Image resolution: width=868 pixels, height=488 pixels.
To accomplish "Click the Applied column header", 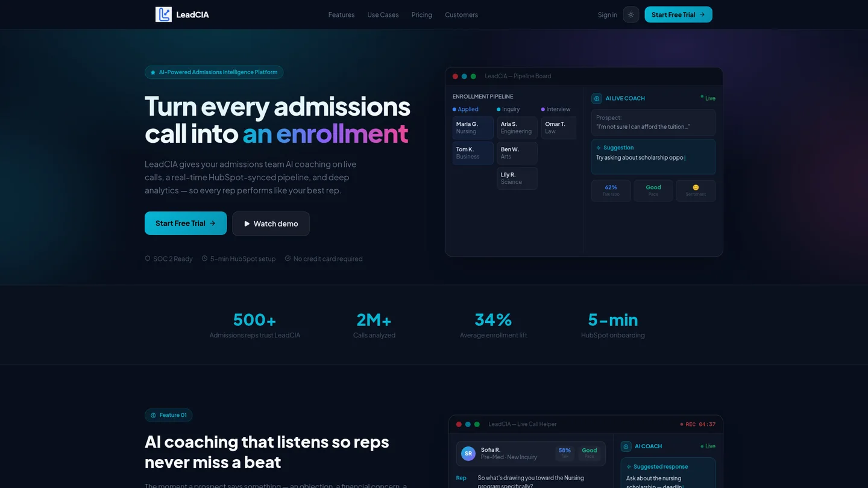I will tap(465, 109).
